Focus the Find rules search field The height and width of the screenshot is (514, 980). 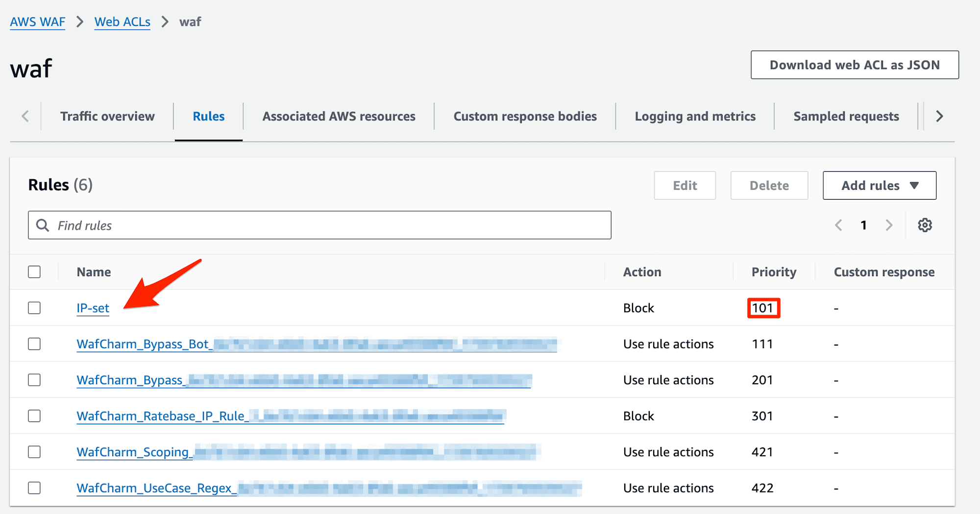[319, 225]
